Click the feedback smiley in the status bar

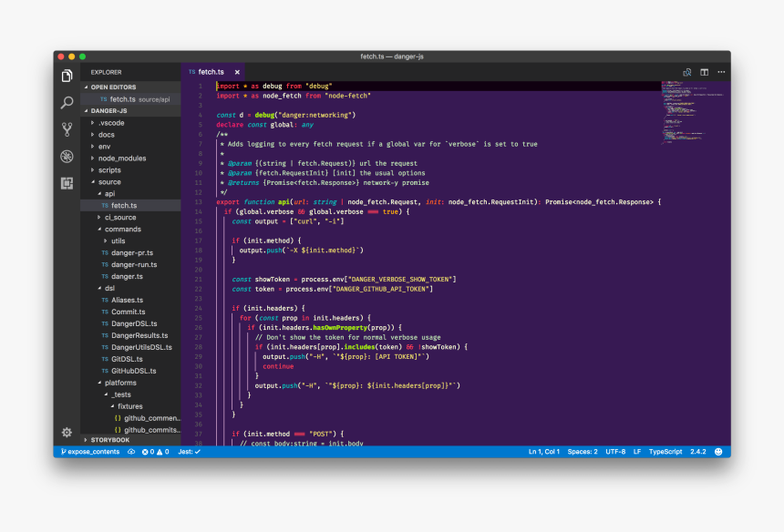pyautogui.click(x=717, y=451)
